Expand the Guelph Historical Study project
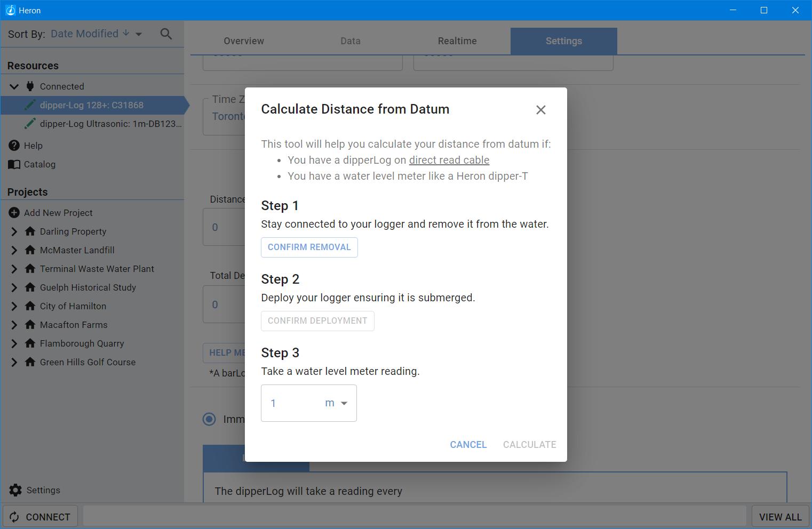812x529 pixels. pos(14,287)
